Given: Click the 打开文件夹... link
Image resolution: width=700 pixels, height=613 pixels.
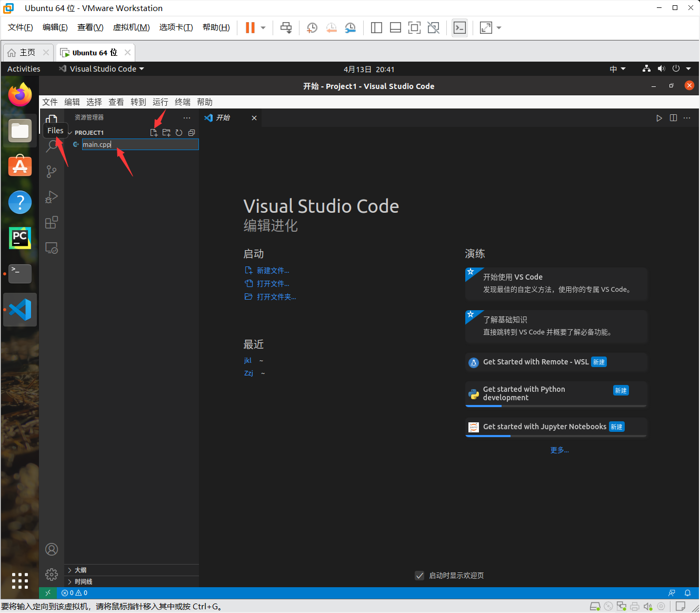Looking at the screenshot, I should pos(276,297).
